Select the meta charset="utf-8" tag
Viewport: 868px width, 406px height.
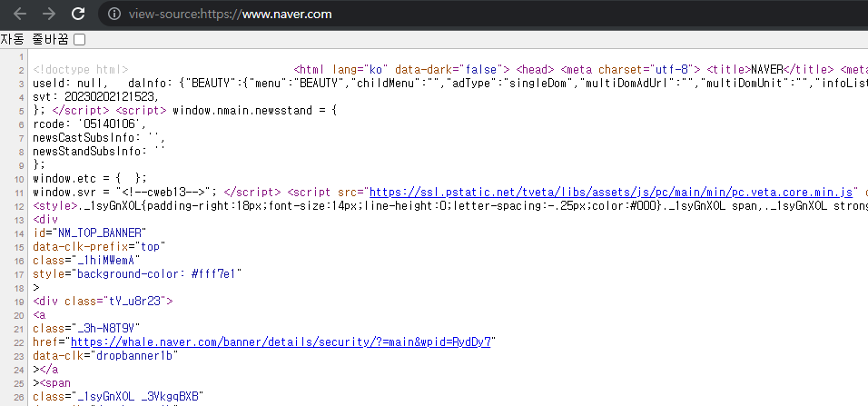(x=630, y=70)
